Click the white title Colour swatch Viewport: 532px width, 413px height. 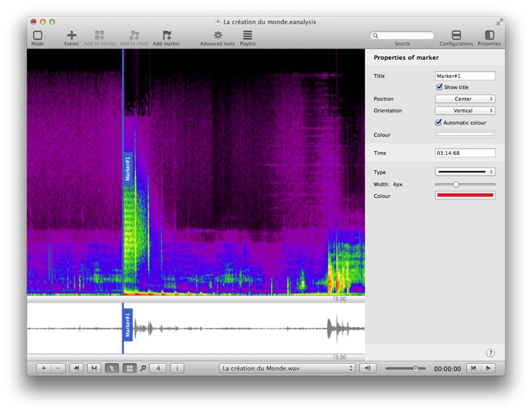[x=465, y=134]
